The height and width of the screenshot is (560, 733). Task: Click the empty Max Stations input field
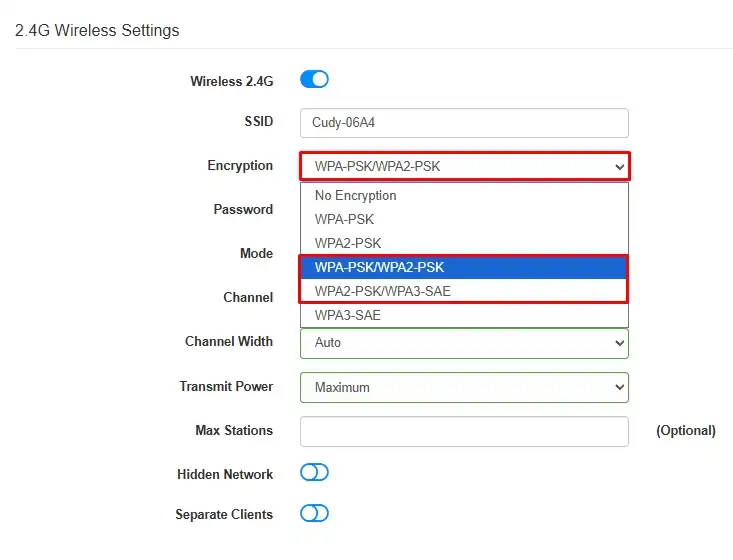tap(464, 431)
